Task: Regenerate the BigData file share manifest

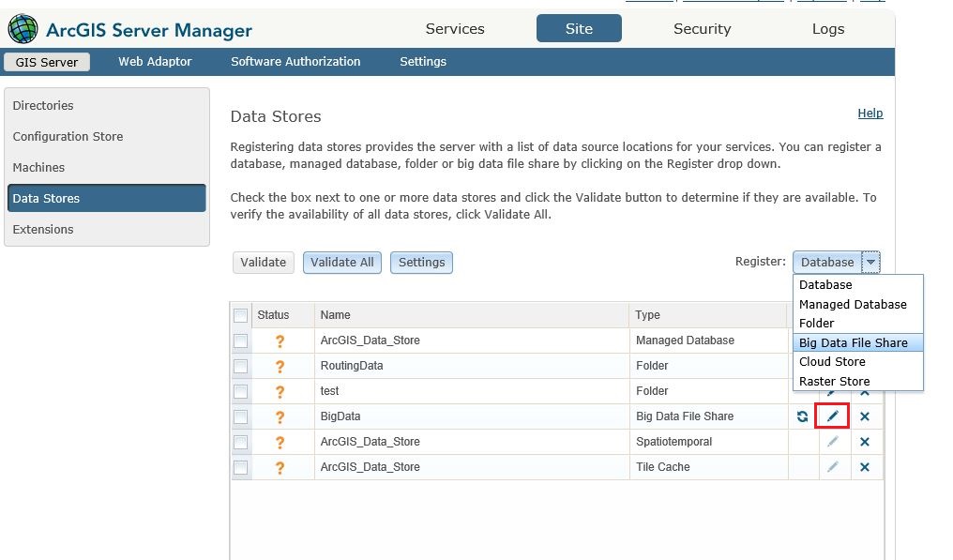Action: (x=802, y=416)
